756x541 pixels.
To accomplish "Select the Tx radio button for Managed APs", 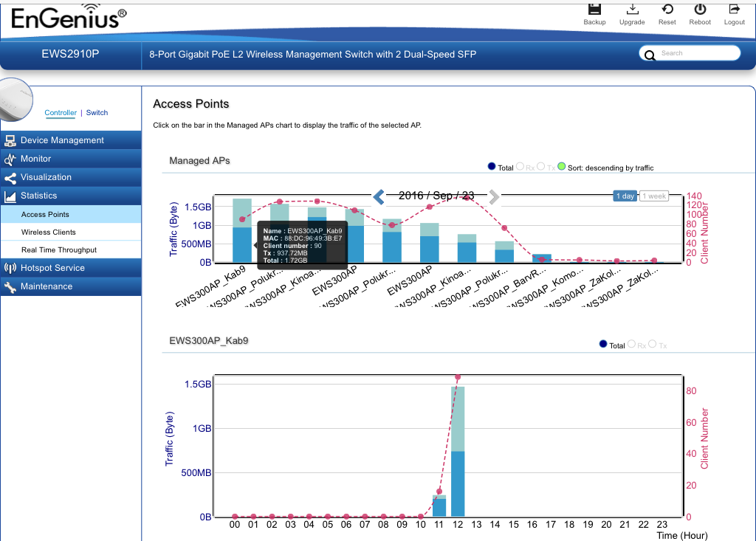I will (541, 166).
